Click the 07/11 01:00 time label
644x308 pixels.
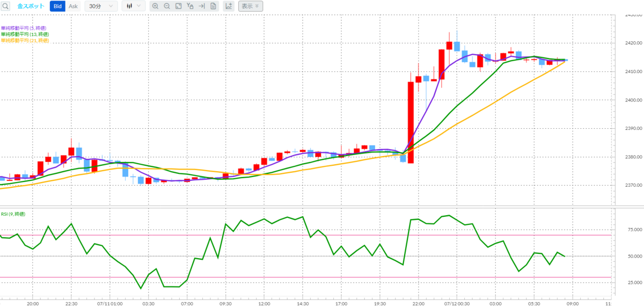coord(110,303)
